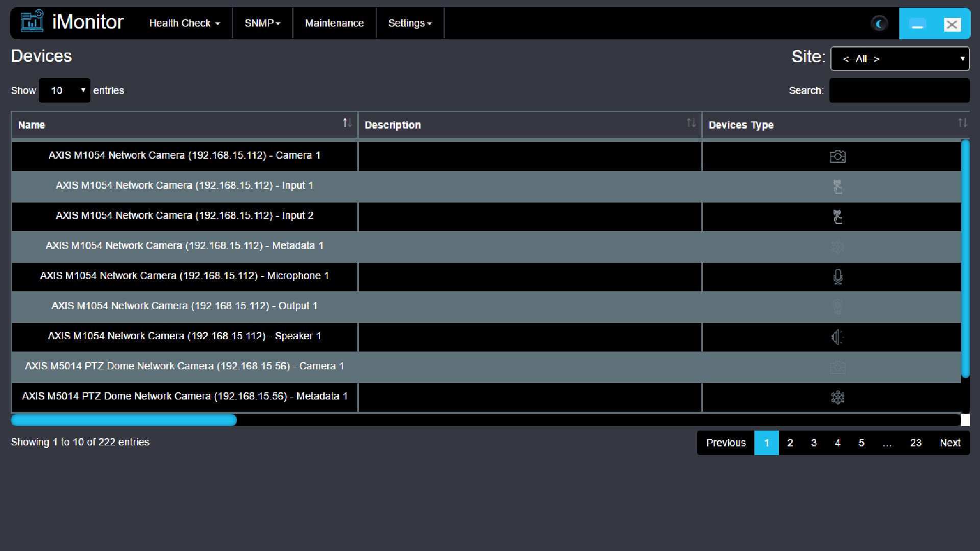Select row AXIS M1054 Metadata 1

[x=486, y=246]
